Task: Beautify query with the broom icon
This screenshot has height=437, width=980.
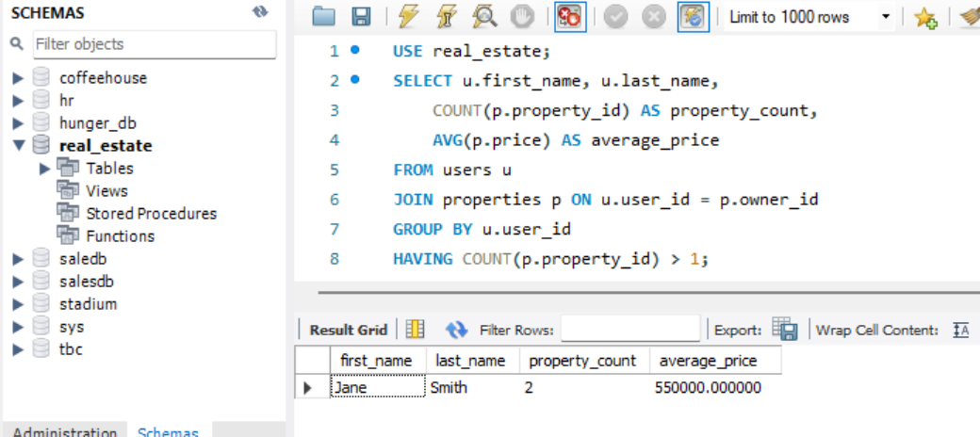Action: (x=970, y=18)
